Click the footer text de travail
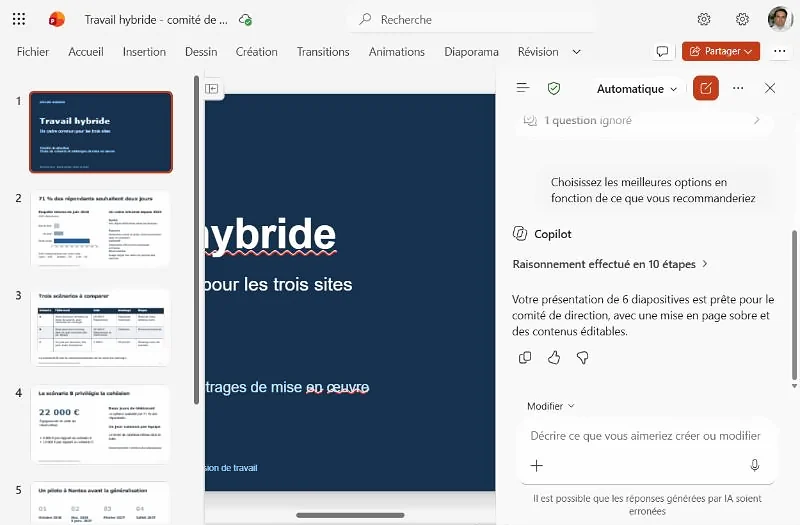 239,468
